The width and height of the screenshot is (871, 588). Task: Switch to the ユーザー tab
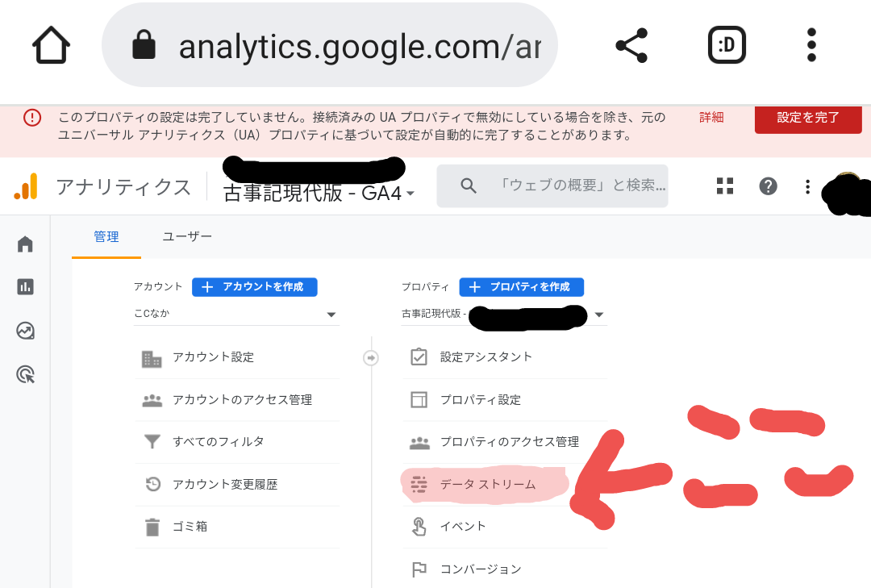pyautogui.click(x=187, y=237)
